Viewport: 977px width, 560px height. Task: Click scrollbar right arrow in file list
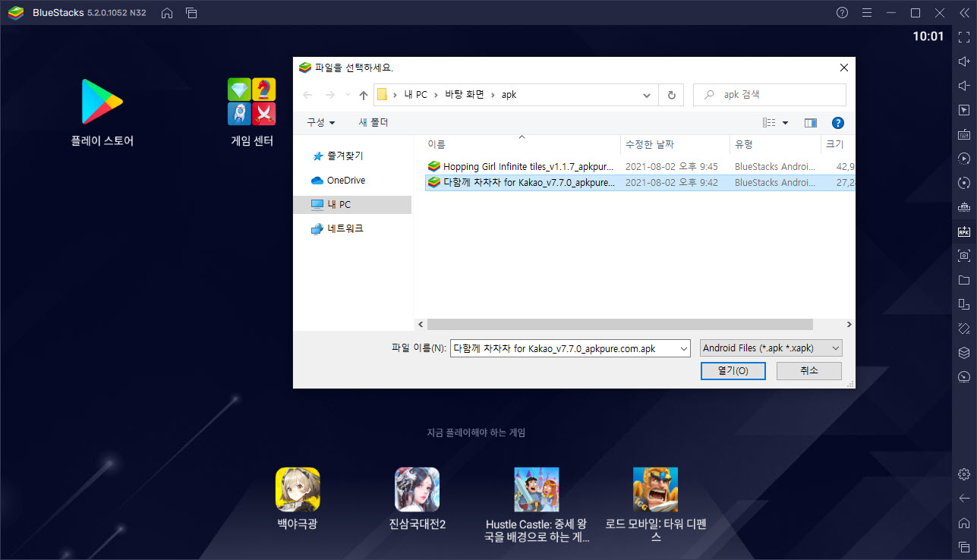848,324
